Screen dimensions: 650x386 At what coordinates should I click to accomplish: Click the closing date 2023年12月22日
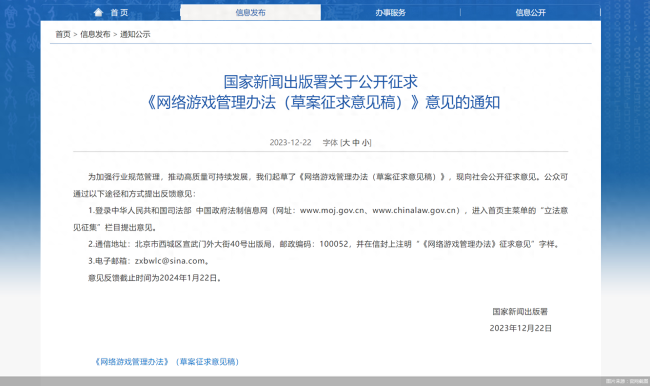pos(520,328)
